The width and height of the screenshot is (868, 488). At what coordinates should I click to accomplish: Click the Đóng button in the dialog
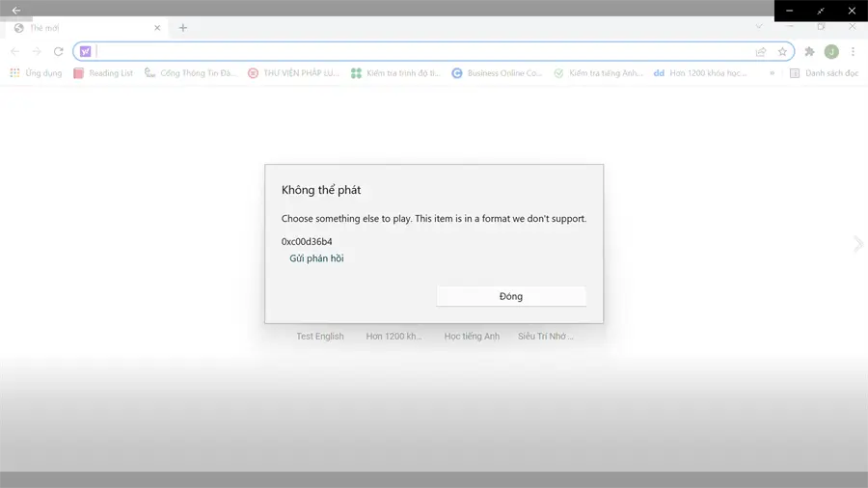[x=511, y=296]
